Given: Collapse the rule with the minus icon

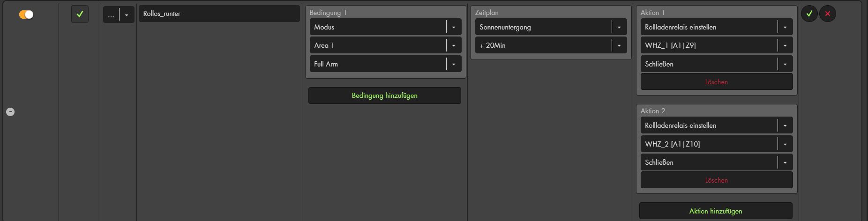Looking at the screenshot, I should 10,112.
